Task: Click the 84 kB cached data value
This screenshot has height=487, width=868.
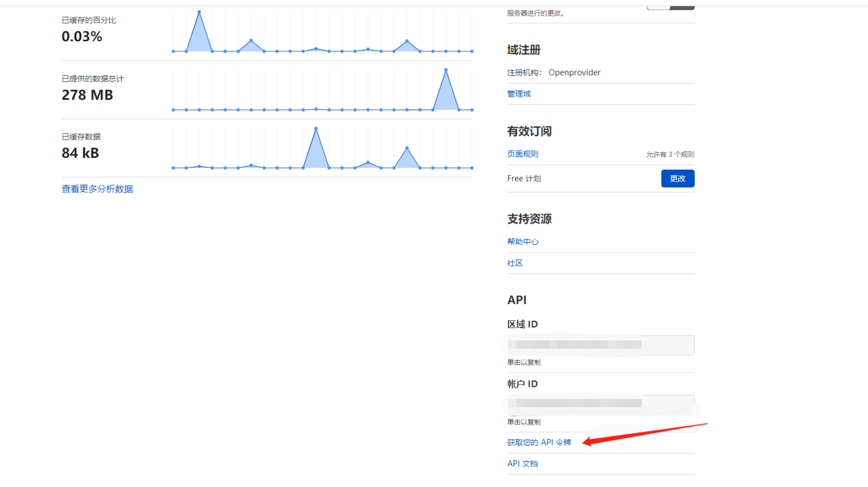Action: pos(80,153)
